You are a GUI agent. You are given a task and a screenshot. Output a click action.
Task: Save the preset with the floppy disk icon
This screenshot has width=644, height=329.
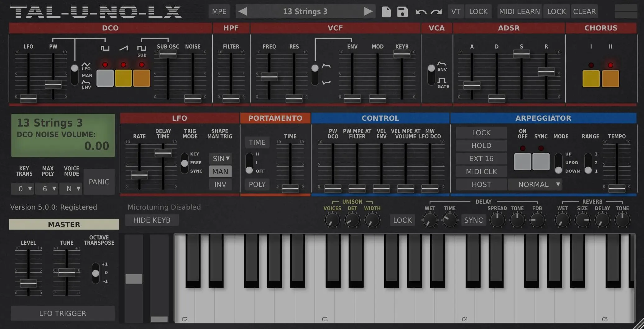click(x=402, y=12)
